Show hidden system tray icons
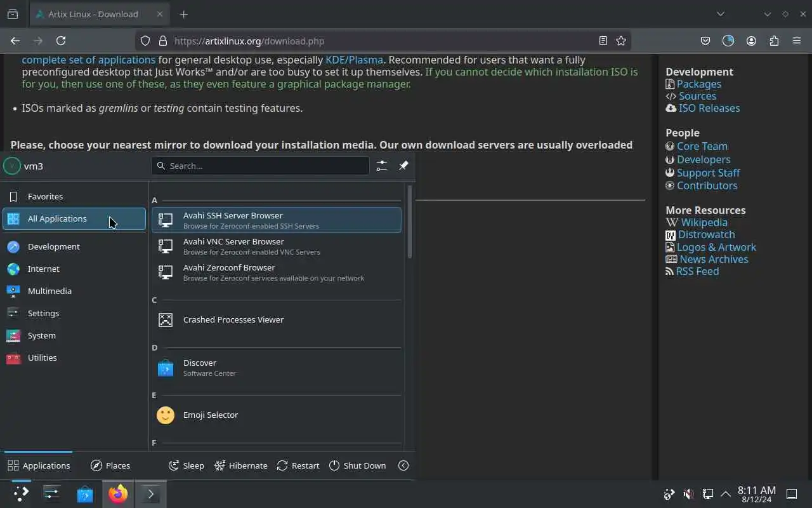Screen dimensions: 812x508 pyautogui.click(x=726, y=494)
